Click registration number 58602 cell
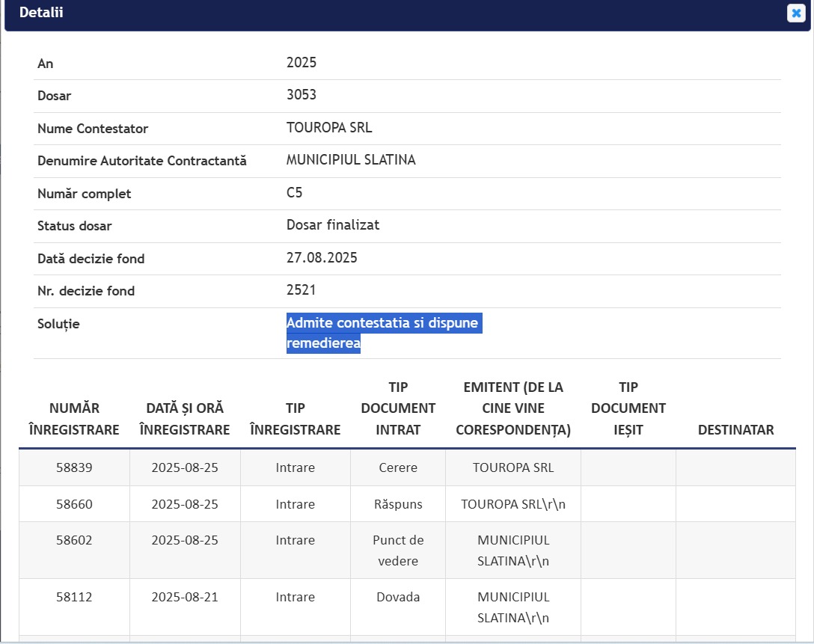The image size is (814, 644). click(74, 540)
